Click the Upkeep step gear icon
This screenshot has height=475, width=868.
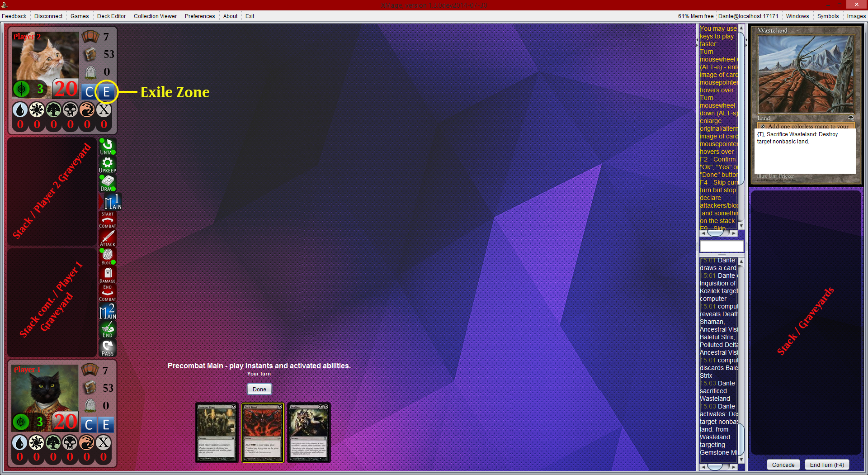107,165
